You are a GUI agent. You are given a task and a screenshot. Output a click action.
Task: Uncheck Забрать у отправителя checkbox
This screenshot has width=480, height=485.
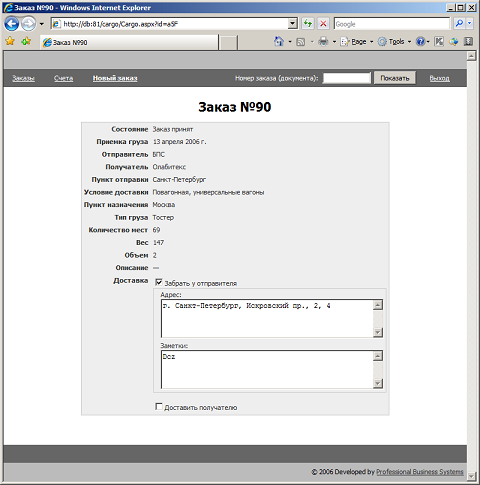coord(159,283)
